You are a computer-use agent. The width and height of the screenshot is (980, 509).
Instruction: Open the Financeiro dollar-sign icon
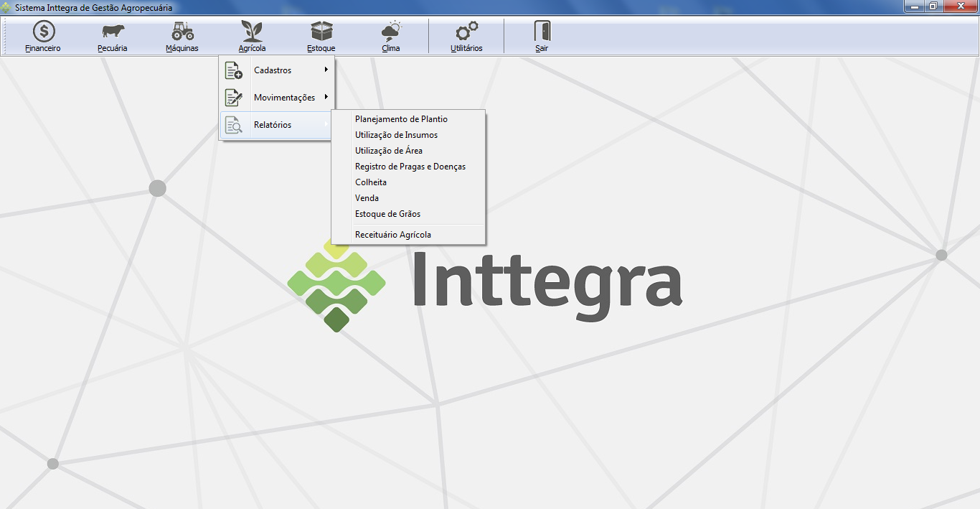coord(43,32)
